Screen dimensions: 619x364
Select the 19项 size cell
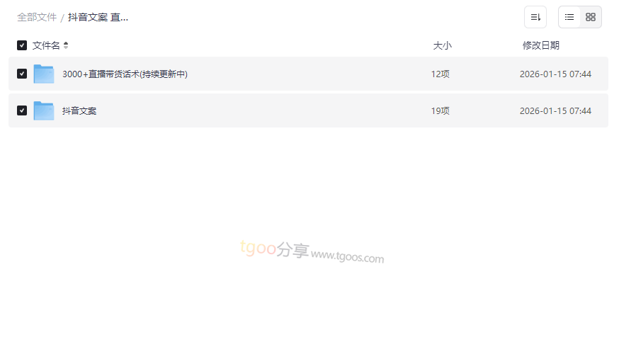click(440, 111)
